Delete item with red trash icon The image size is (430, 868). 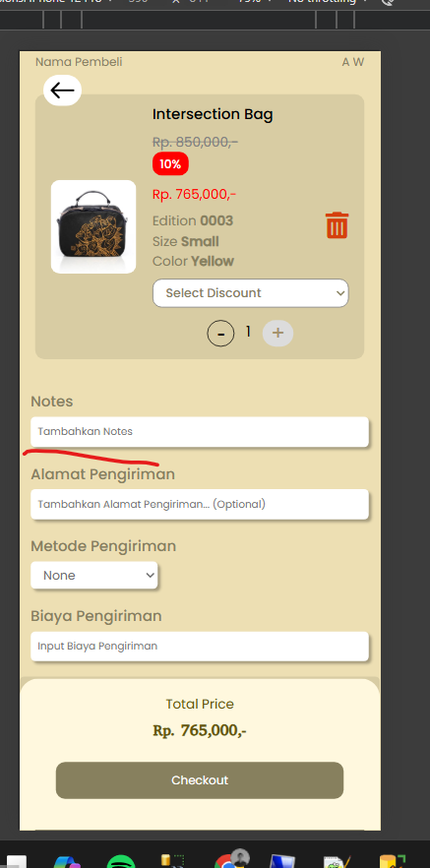(x=337, y=224)
